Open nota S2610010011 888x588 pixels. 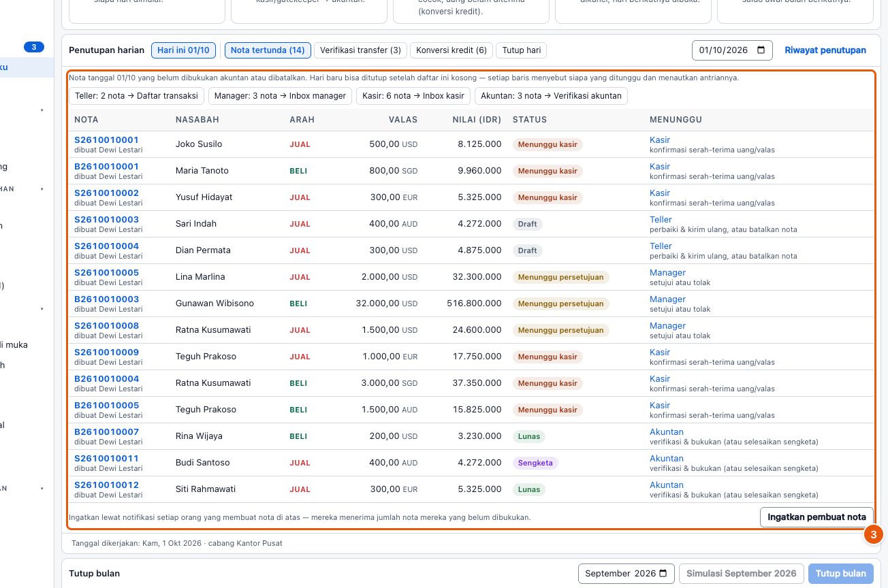106,459
